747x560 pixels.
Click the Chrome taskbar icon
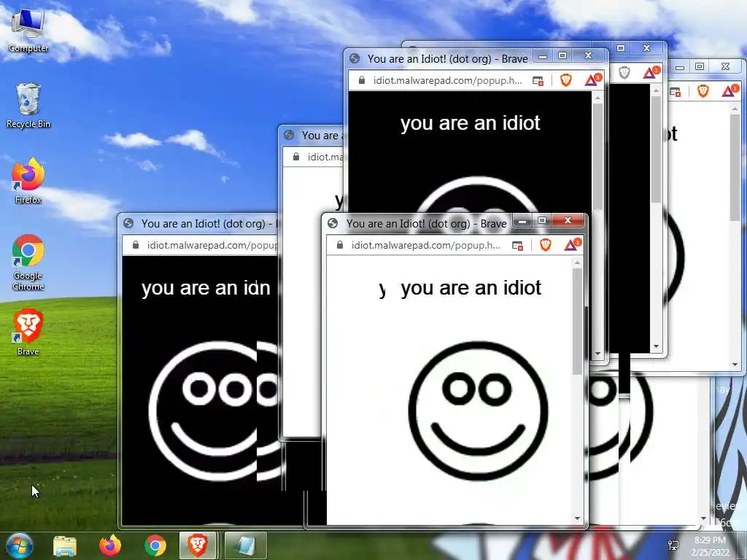click(x=155, y=545)
